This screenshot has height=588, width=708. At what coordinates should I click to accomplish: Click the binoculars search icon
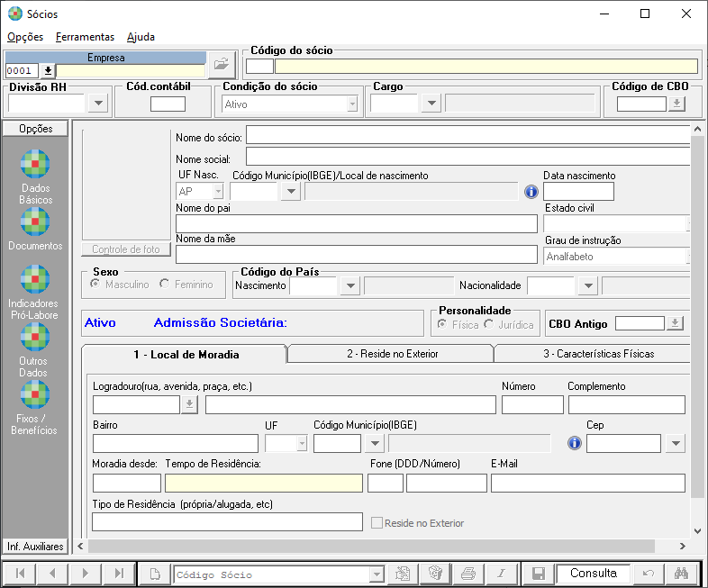coord(682,574)
